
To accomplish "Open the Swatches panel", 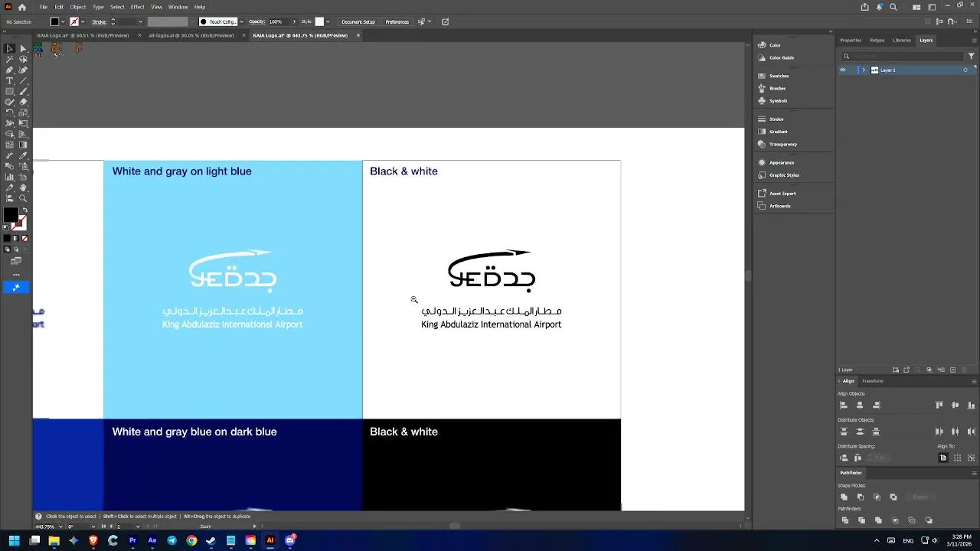I will point(779,76).
